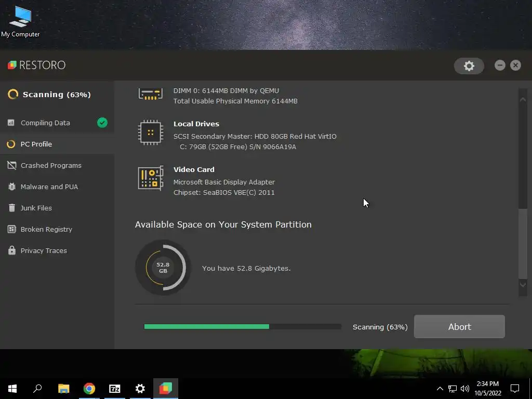Select PC Profile in the sidebar
The width and height of the screenshot is (532, 399).
pos(57,144)
